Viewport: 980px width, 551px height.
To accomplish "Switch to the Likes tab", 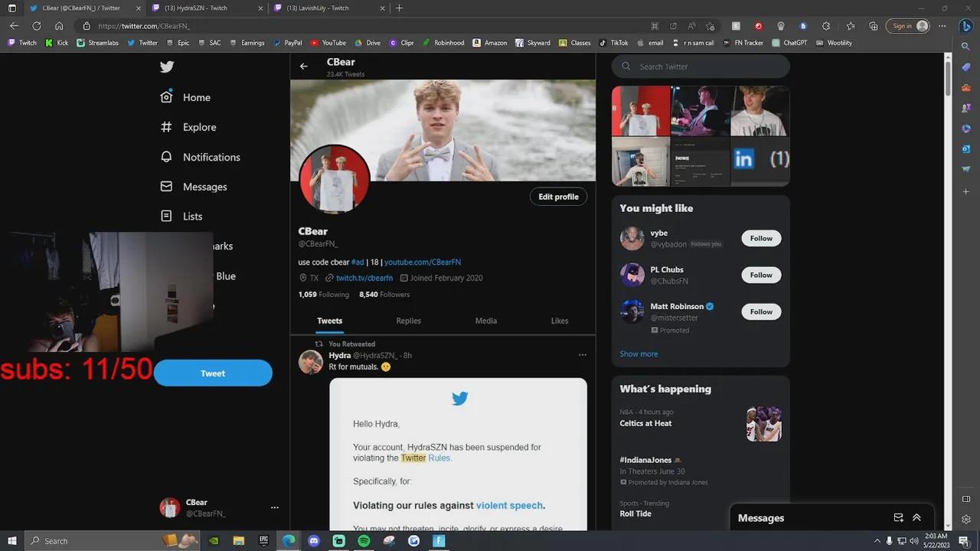I will point(560,321).
